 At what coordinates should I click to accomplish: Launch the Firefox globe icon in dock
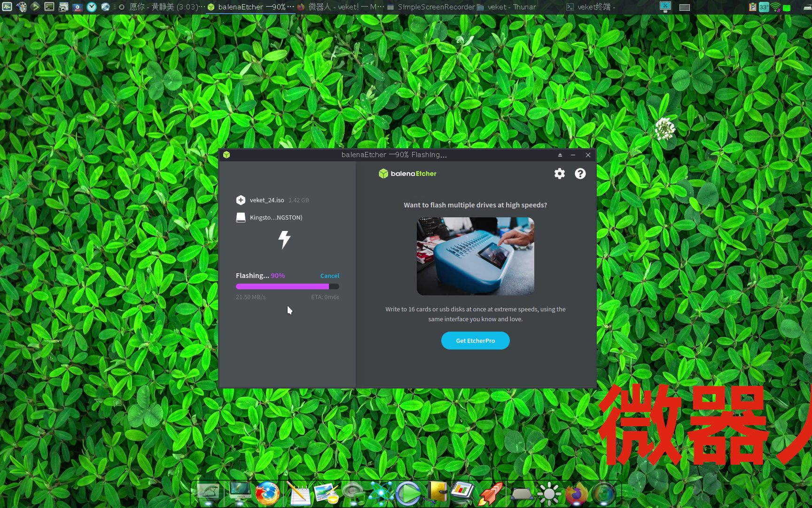pyautogui.click(x=267, y=493)
